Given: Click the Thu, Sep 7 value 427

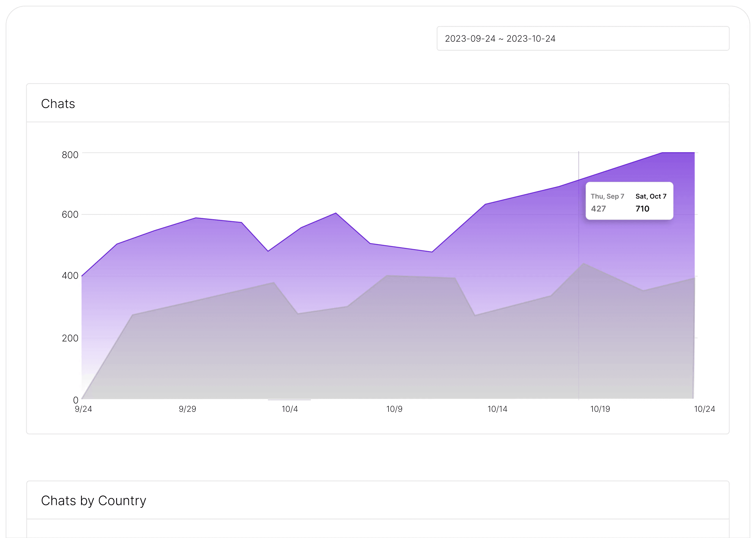Looking at the screenshot, I should pyautogui.click(x=598, y=209).
